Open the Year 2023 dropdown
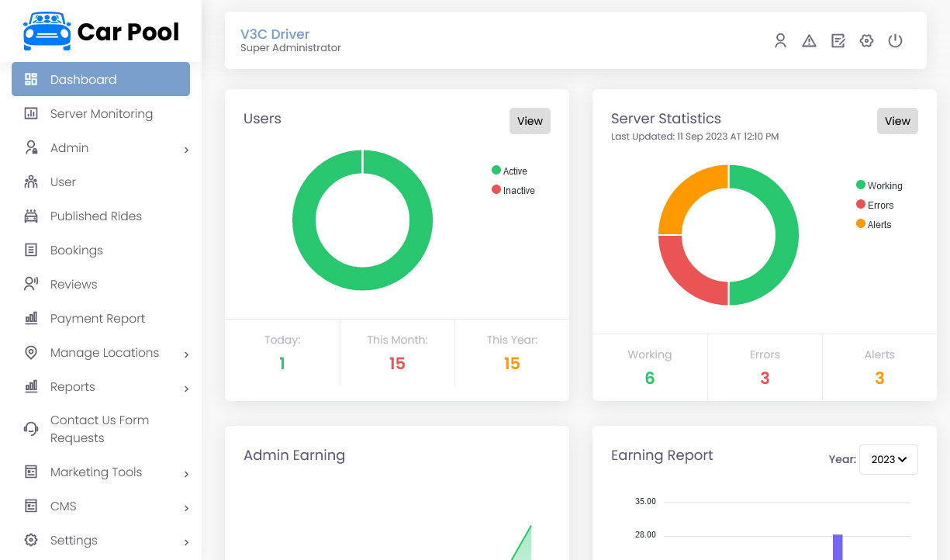The width and height of the screenshot is (950, 560). tap(889, 459)
